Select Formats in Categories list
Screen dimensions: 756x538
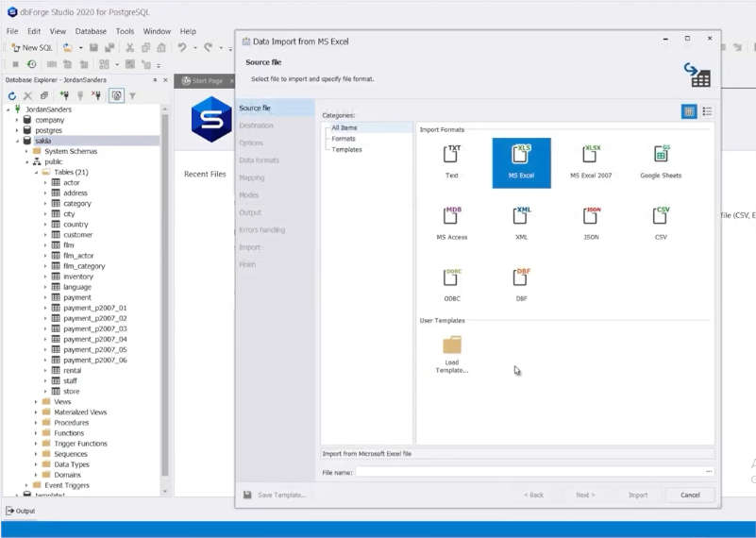pyautogui.click(x=344, y=139)
